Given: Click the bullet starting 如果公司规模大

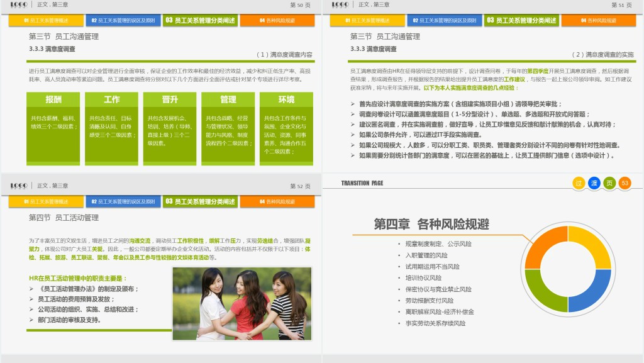Looking at the screenshot, I should tap(489, 145).
